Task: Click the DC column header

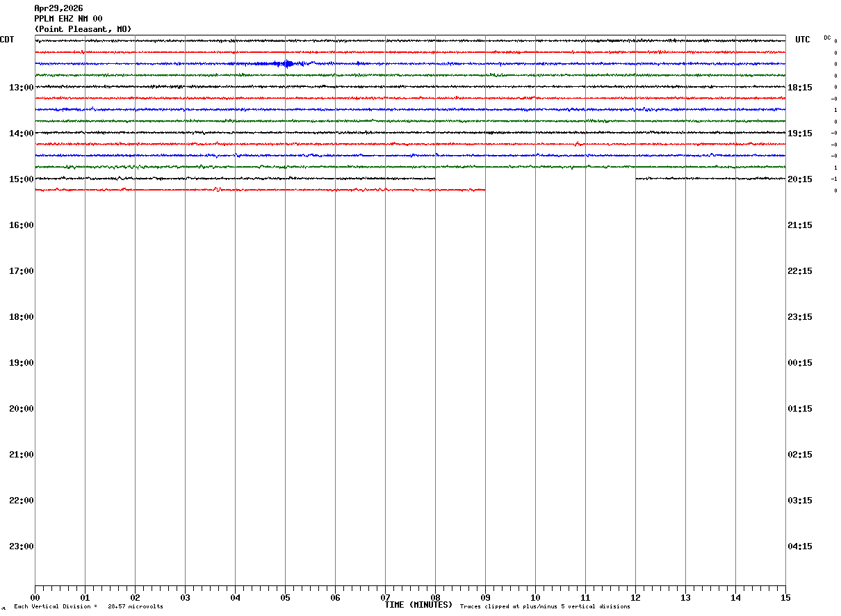Action: (827, 38)
